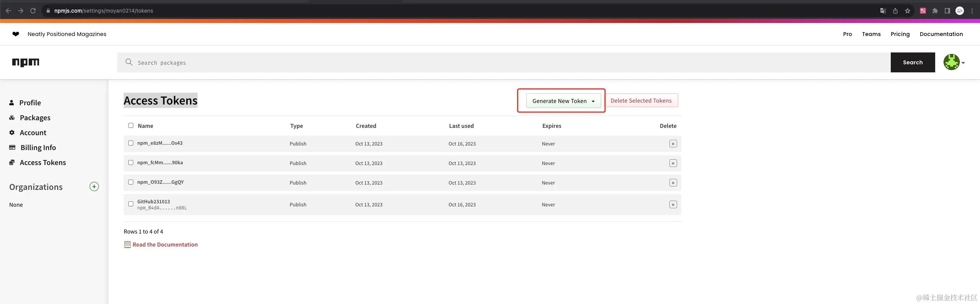Open the pink translate extension icon
This screenshot has height=304, width=980.
[923, 11]
